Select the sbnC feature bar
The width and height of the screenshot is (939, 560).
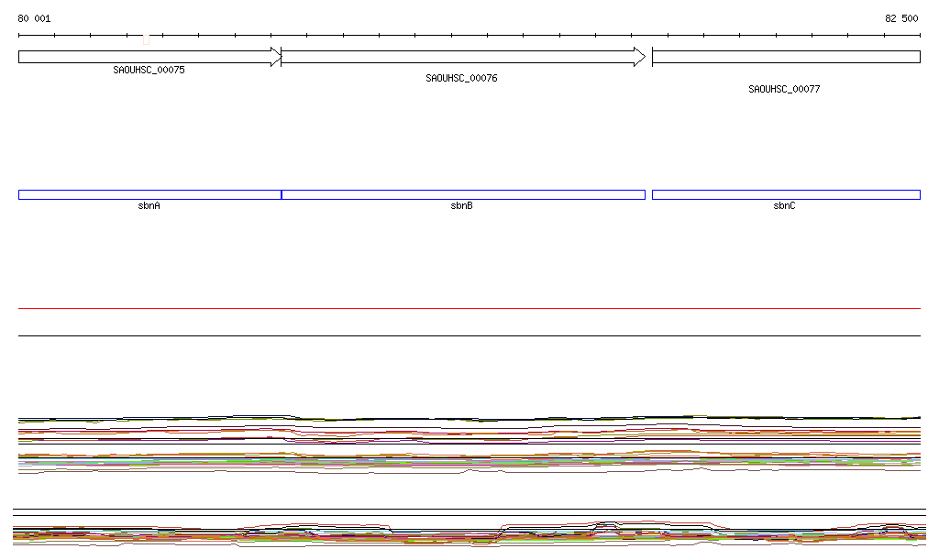786,194
